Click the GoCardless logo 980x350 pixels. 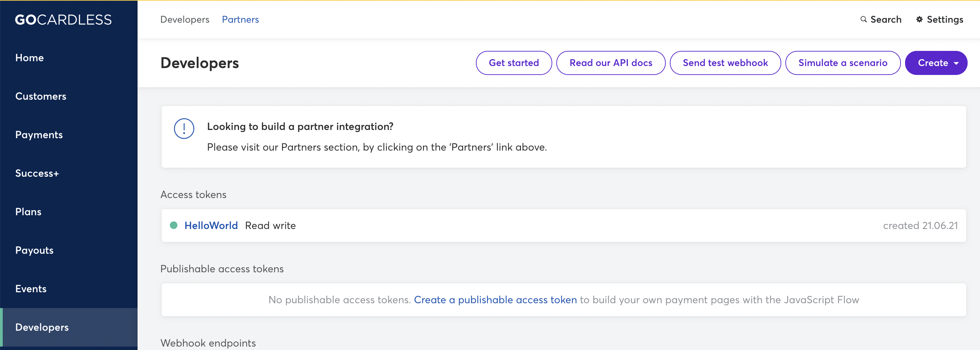tap(63, 20)
